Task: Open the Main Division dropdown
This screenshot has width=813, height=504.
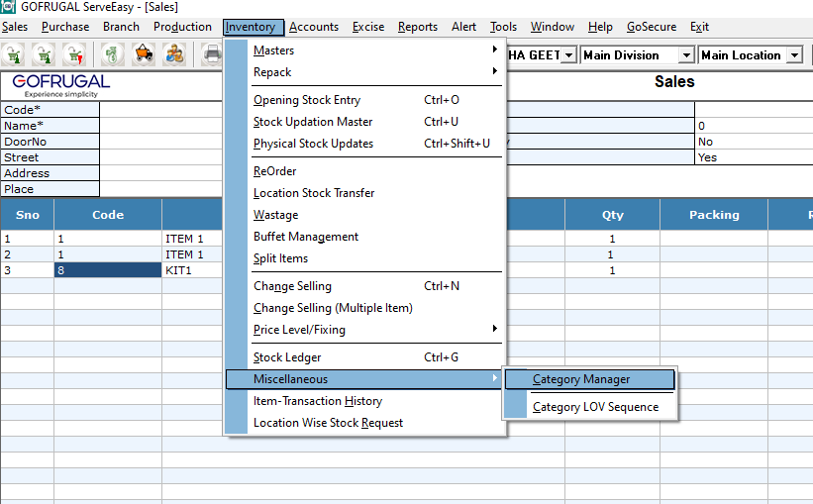Action: [685, 55]
